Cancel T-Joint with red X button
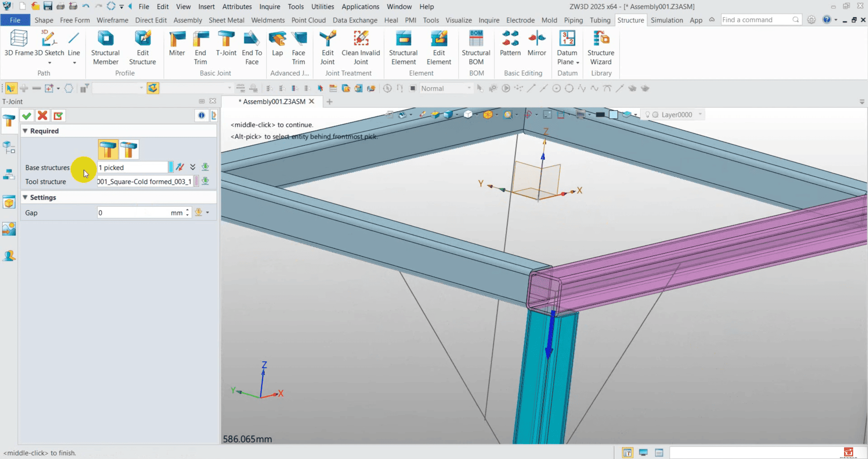This screenshot has width=868, height=459. [42, 116]
